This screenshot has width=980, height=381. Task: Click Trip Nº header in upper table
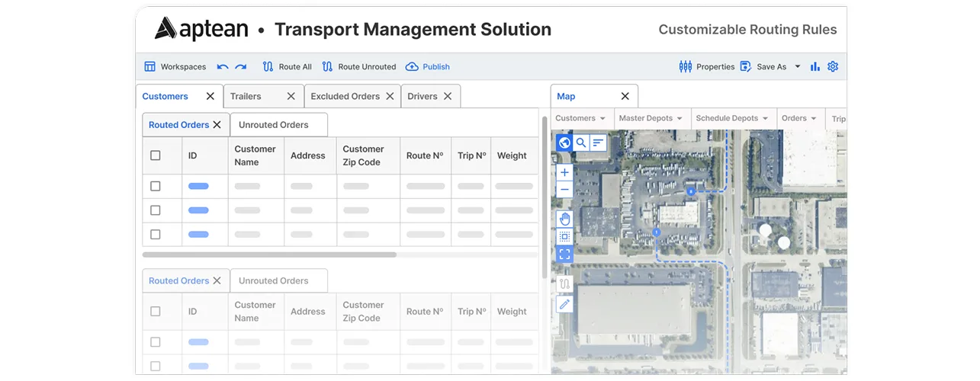coord(472,155)
